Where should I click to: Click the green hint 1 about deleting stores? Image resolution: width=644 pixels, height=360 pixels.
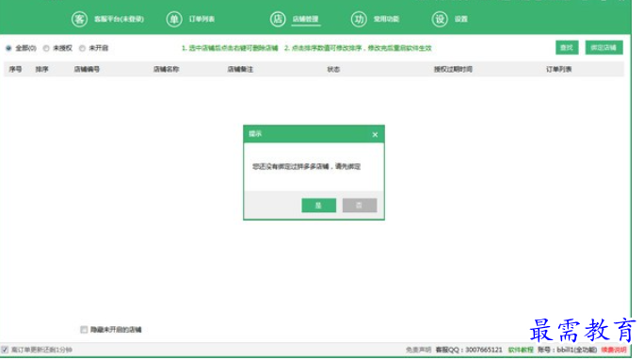230,48
